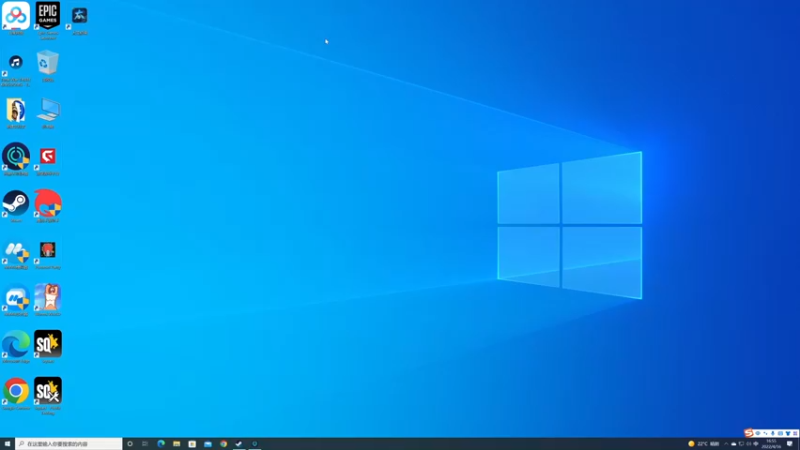The image size is (800, 450).
Task: Select the Recycle Bin icon
Action: pyautogui.click(x=48, y=66)
